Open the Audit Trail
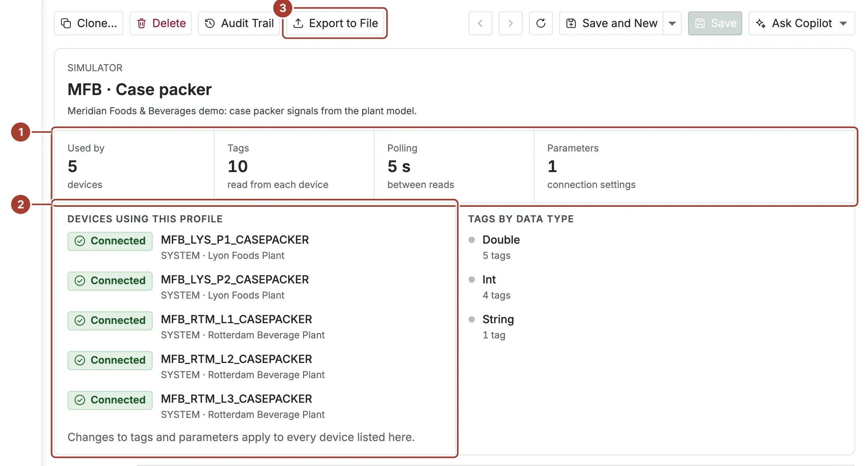868x466 pixels. tap(239, 23)
